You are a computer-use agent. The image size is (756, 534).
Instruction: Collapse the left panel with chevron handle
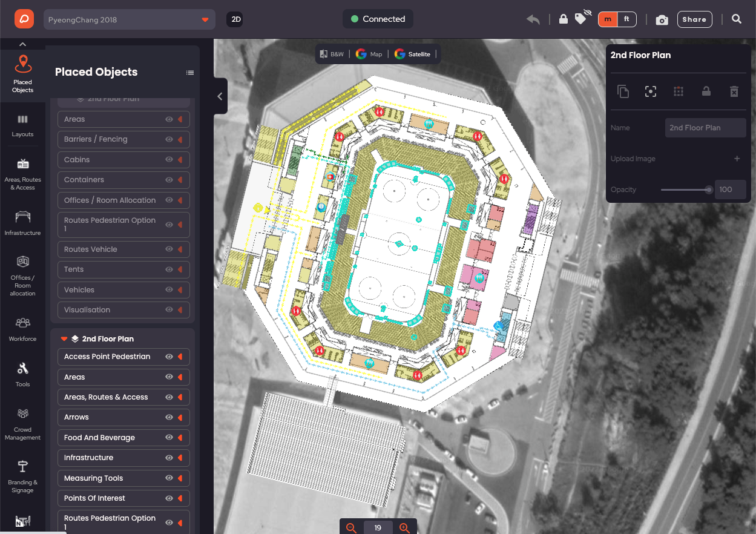[220, 96]
